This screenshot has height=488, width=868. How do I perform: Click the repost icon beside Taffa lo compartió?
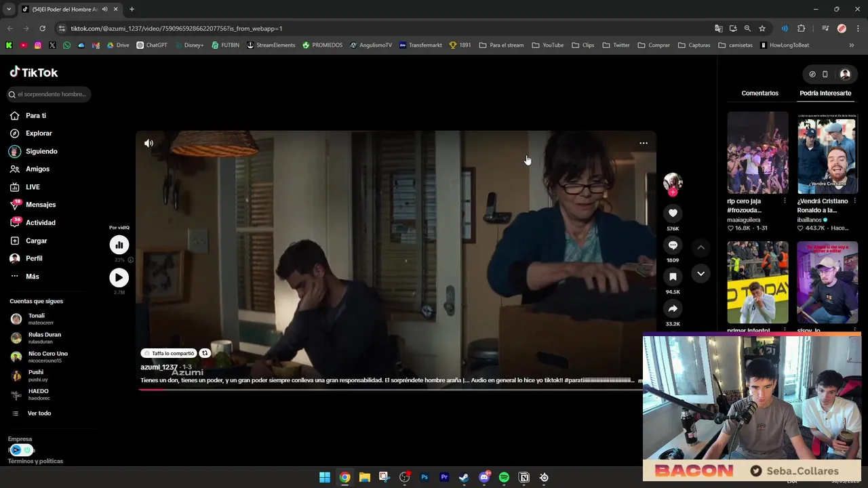[204, 353]
